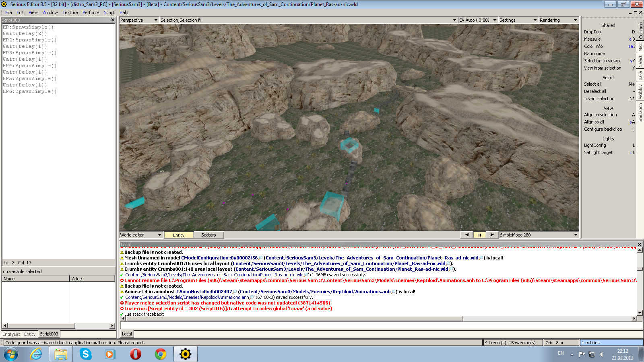Image resolution: width=644 pixels, height=362 pixels.
Task: Open EV Auto (0.00) dropdown
Action: 478,20
